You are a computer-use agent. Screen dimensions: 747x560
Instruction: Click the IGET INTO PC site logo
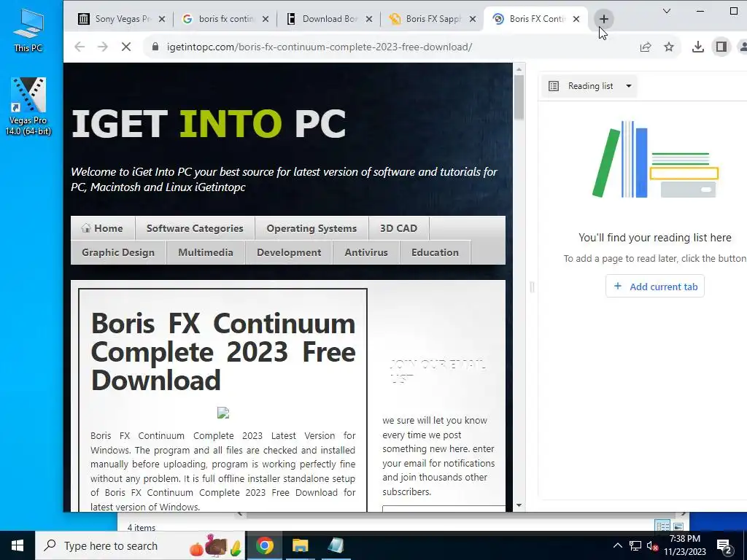pos(209,124)
